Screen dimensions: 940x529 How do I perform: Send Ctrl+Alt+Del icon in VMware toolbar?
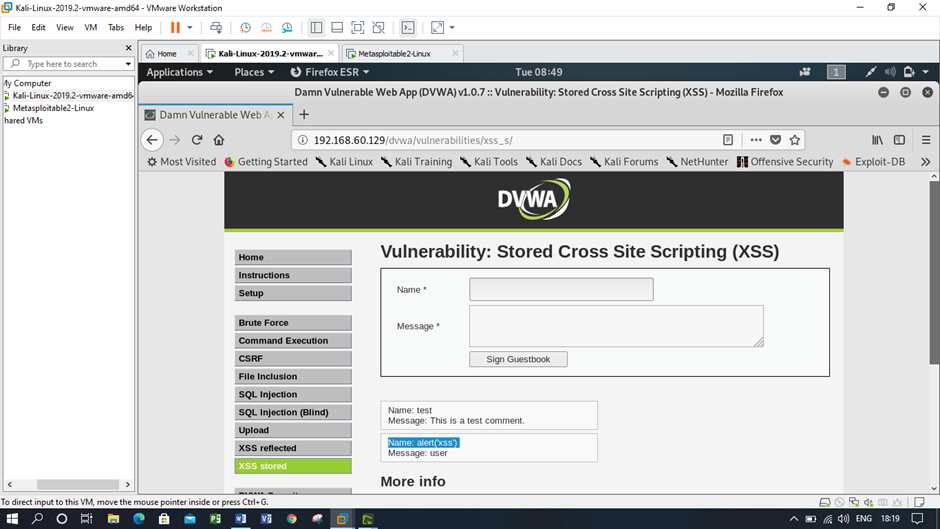[216, 28]
